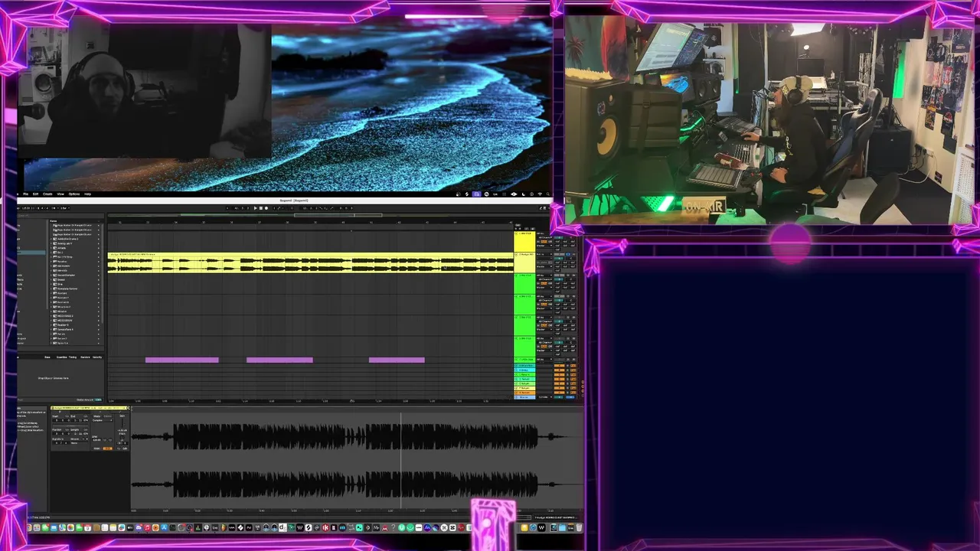The image size is (980, 551).
Task: Open the Edit menu in Ableton Live
Action: (35, 194)
